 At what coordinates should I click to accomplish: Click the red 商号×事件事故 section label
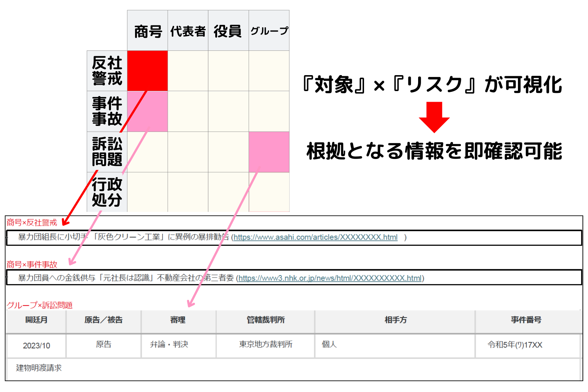32,264
